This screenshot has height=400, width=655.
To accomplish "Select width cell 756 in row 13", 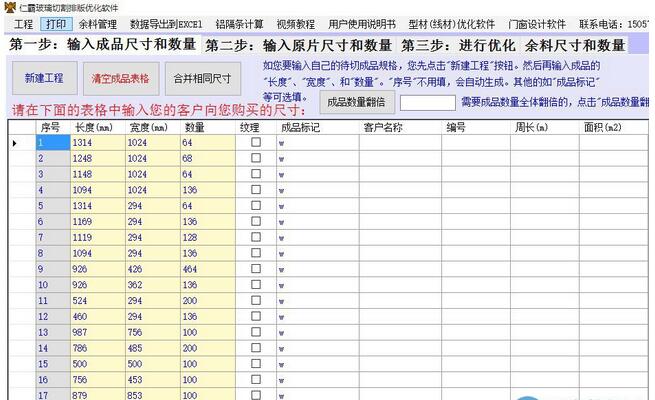I will [x=152, y=332].
